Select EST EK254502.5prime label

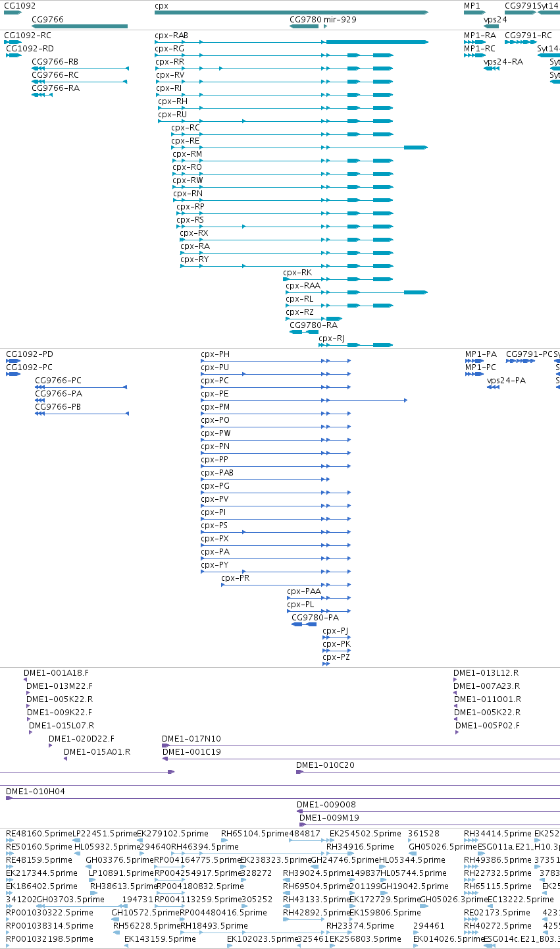click(365, 834)
